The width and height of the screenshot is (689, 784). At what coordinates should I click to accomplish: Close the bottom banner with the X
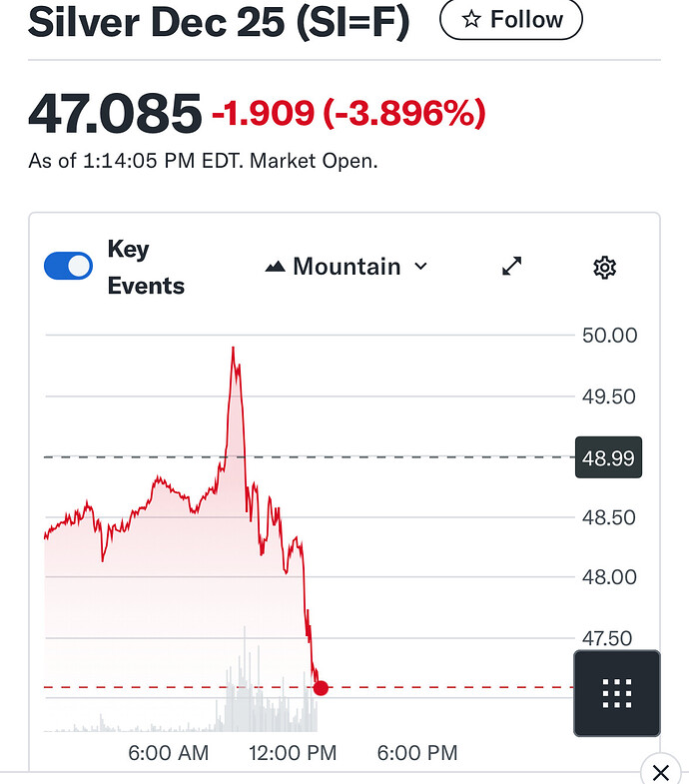tap(659, 771)
